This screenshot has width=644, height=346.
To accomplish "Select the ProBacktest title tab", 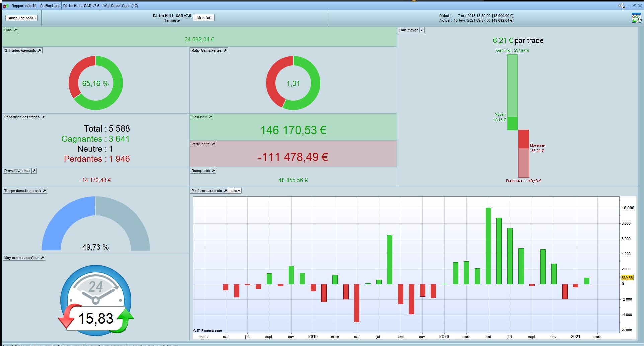I will pos(50,6).
